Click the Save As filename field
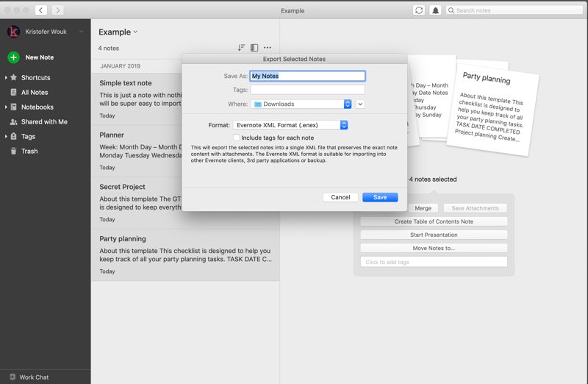The image size is (588, 384). (307, 76)
